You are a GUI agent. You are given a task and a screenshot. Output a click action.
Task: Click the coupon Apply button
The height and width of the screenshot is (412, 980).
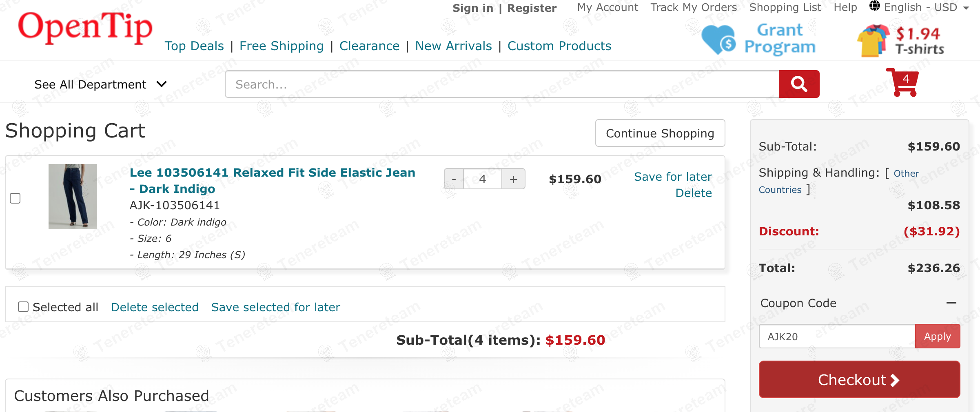pos(937,337)
